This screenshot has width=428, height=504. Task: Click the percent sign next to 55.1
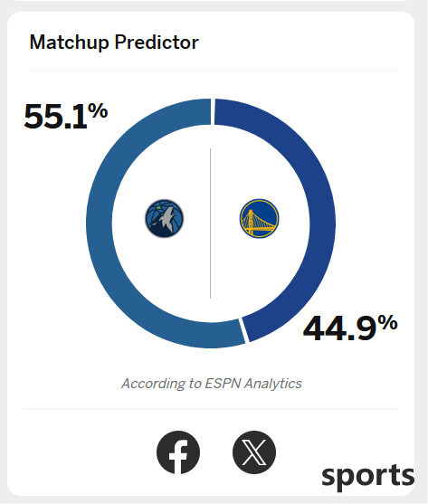pyautogui.click(x=98, y=110)
